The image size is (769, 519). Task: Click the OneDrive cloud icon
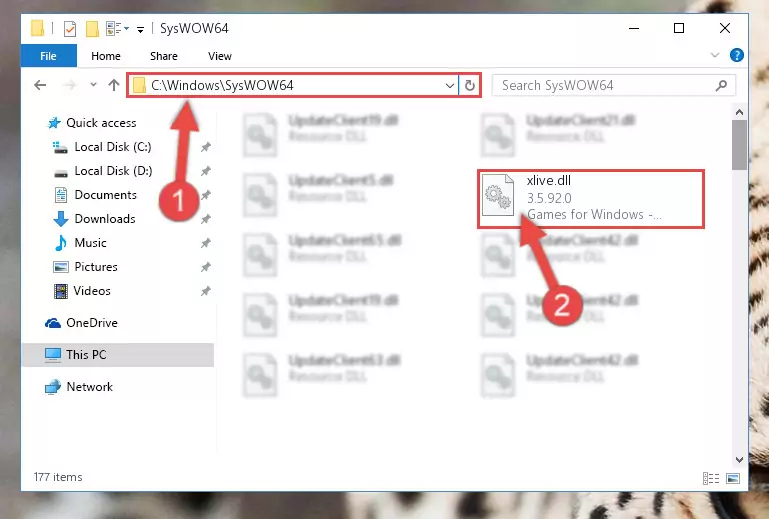click(53, 323)
